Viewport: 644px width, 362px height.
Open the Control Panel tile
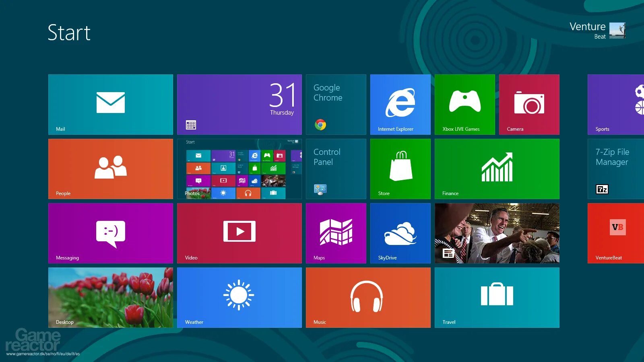(x=336, y=169)
